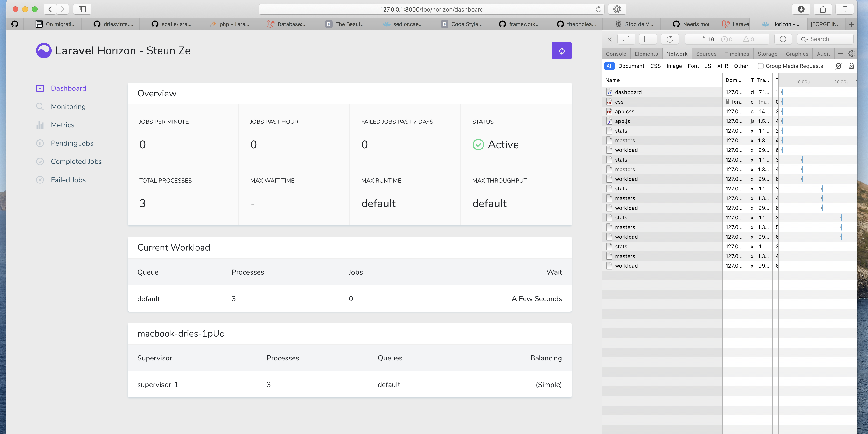This screenshot has height=434, width=868.
Task: Open the Metrics section in Horizon sidebar
Action: (63, 125)
